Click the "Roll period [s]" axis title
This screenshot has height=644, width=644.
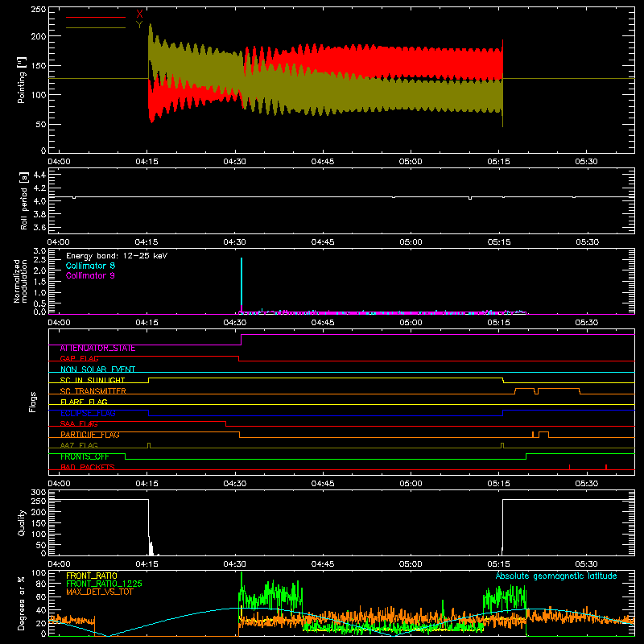23,200
